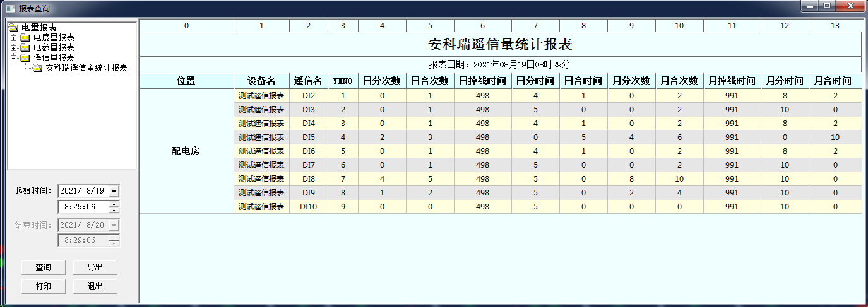Screen dimensions: 868x307
Task: Click the 安科瑞遥信量统计报表 open-folder icon
Action: click(x=37, y=68)
